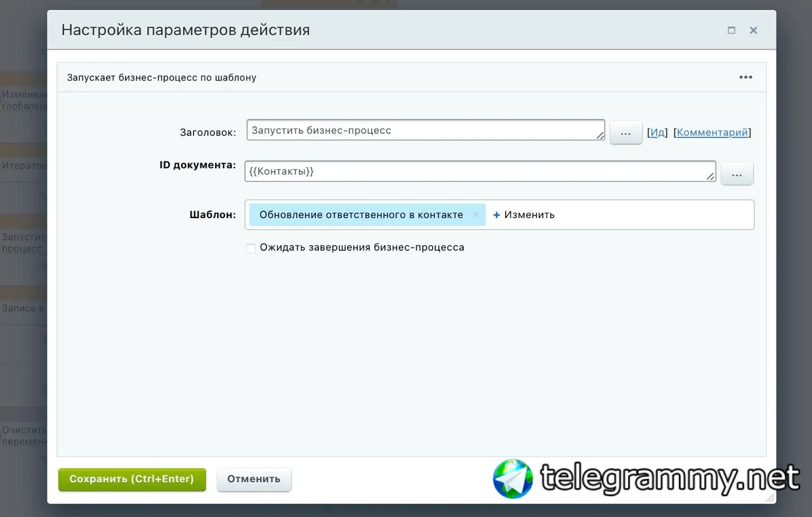
Task: Open value picker button beside ID документа field
Action: [737, 174]
